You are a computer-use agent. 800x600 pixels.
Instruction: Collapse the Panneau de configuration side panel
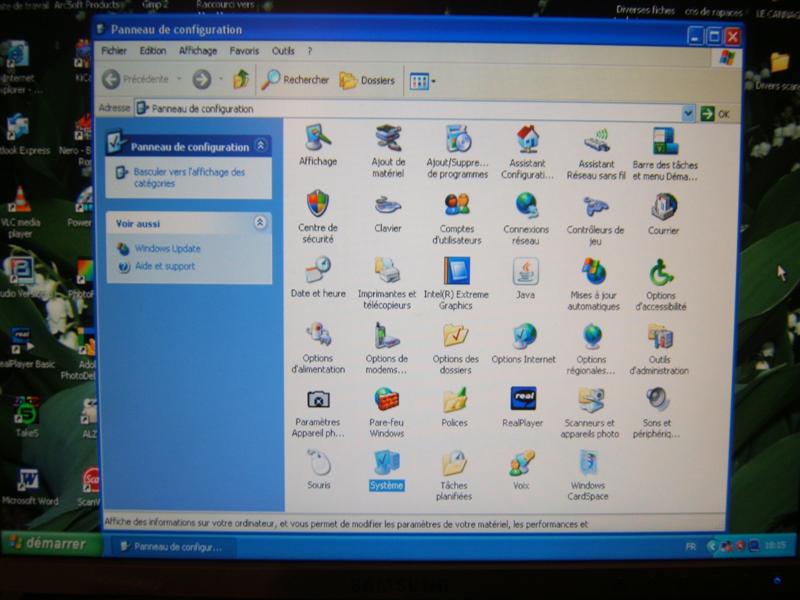point(261,146)
